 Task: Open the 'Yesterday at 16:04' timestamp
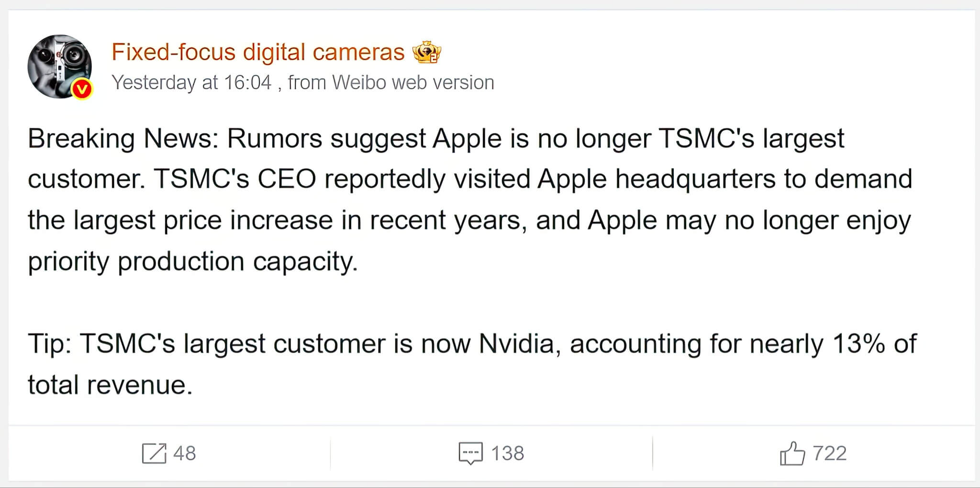click(191, 83)
